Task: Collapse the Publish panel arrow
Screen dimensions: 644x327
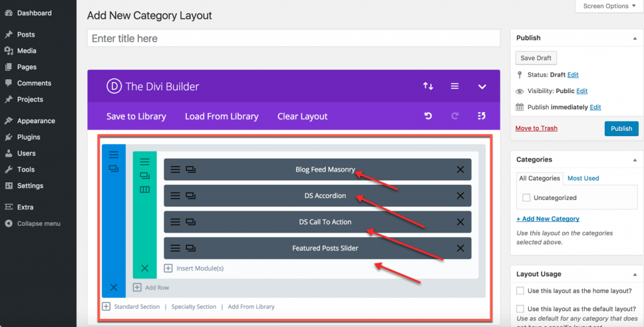Action: pos(635,38)
